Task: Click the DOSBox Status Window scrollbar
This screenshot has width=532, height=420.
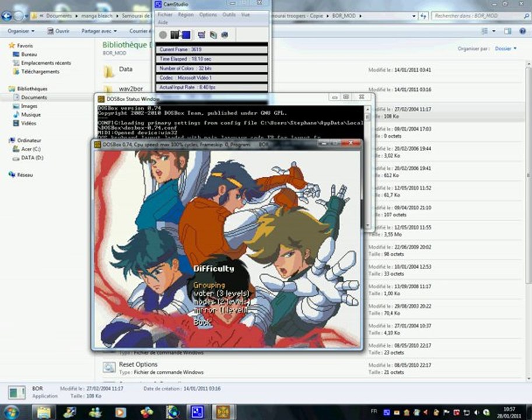Action: tap(367, 168)
